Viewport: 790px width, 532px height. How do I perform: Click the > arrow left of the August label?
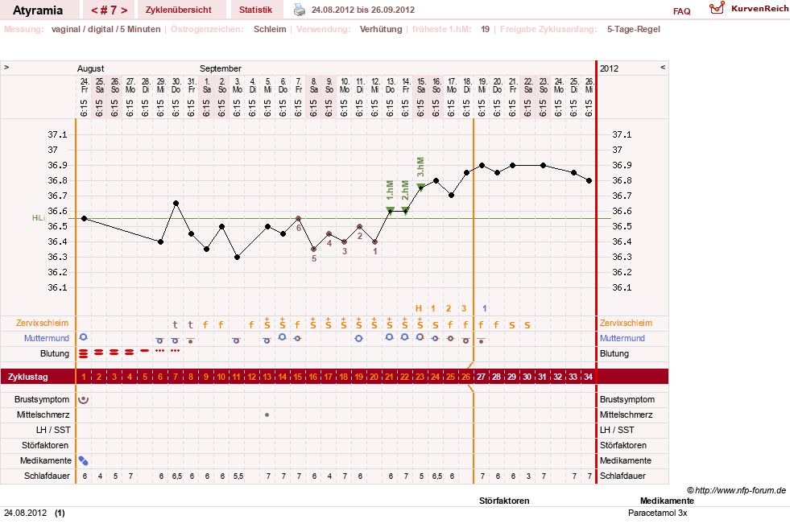6,68
